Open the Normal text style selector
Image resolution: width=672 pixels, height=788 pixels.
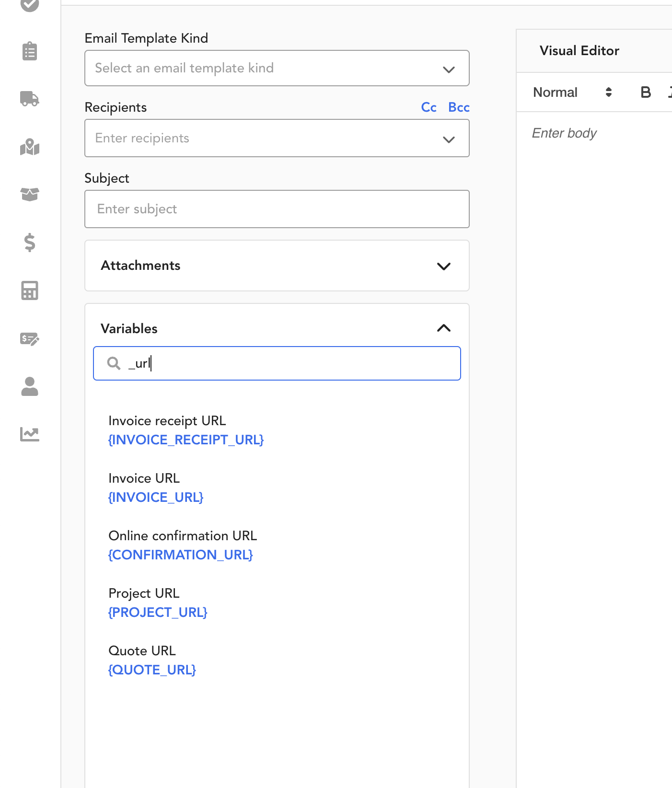click(573, 93)
